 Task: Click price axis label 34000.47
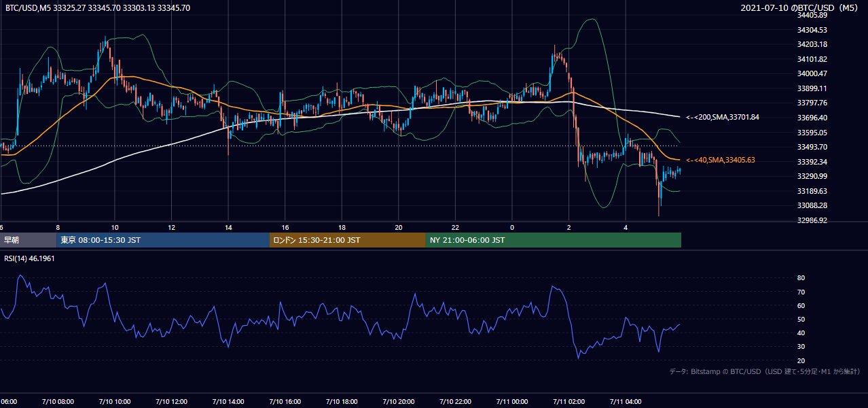tap(812, 73)
